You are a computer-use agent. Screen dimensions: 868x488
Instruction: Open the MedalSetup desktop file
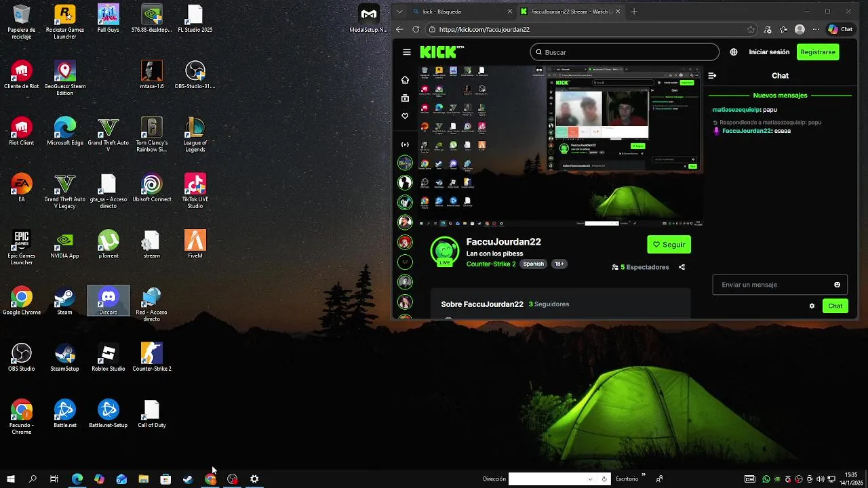point(368,18)
